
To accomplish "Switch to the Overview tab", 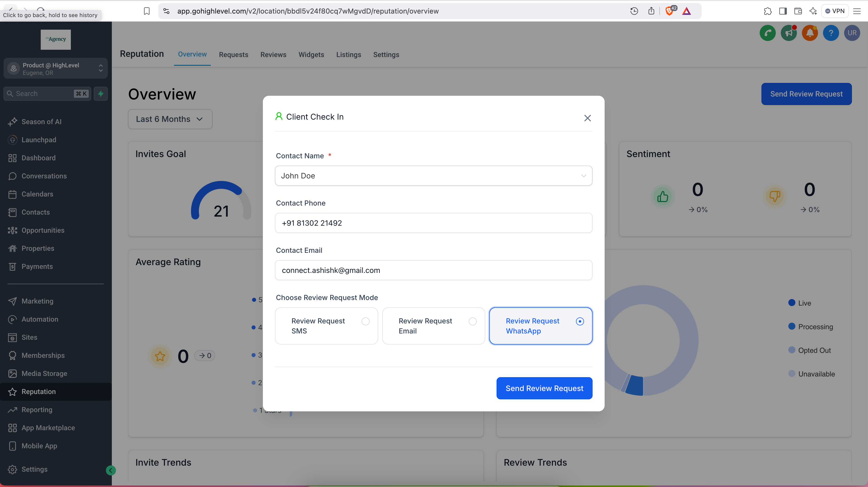I will point(192,54).
